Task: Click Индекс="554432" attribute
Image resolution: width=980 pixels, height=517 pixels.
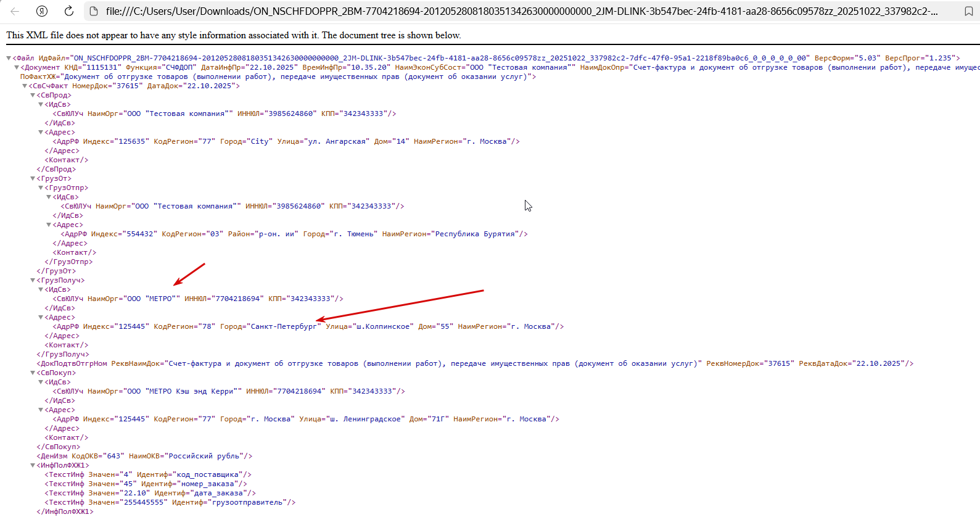Action: click(x=124, y=234)
